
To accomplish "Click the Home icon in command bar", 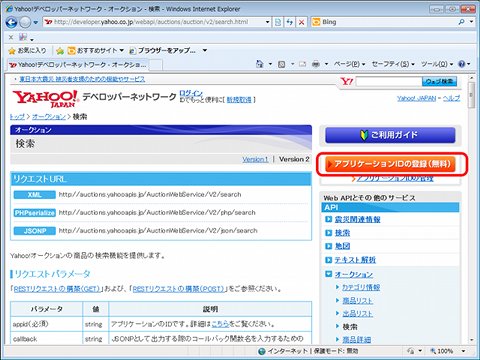I will click(x=260, y=64).
